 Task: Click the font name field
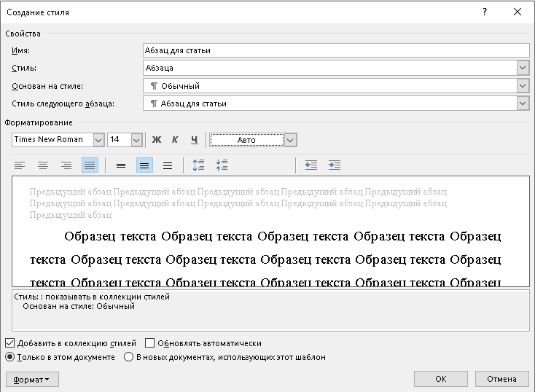[x=52, y=140]
